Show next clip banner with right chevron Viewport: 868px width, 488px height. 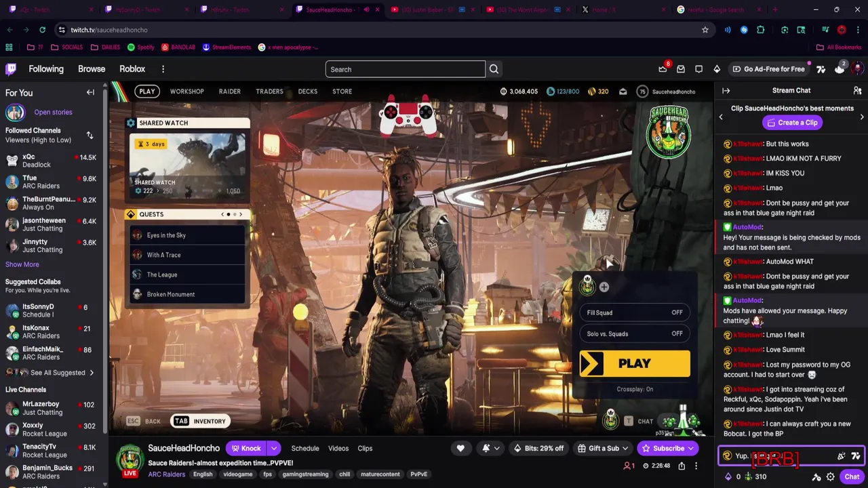[x=862, y=117]
